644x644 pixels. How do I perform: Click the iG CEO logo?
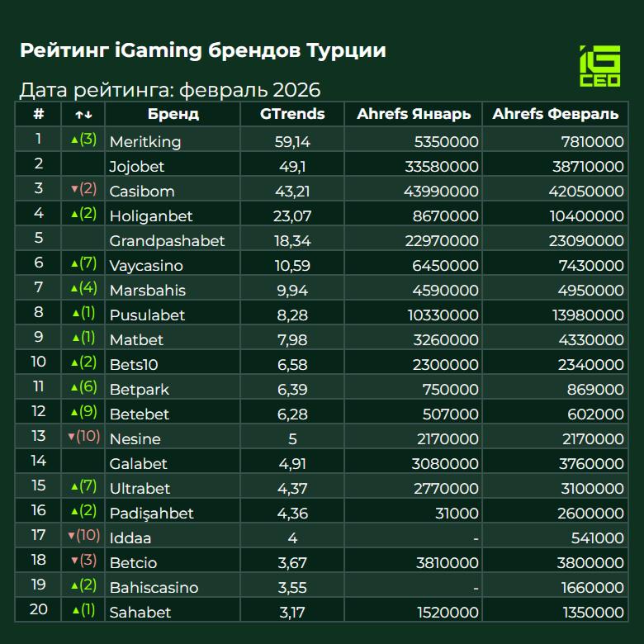[x=600, y=67]
